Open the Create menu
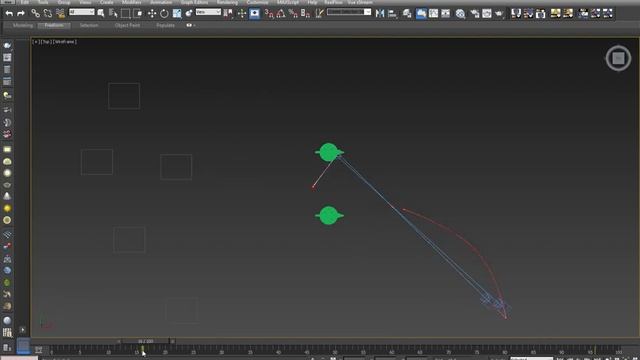Viewport: 640px width, 360px height. pyautogui.click(x=107, y=2)
